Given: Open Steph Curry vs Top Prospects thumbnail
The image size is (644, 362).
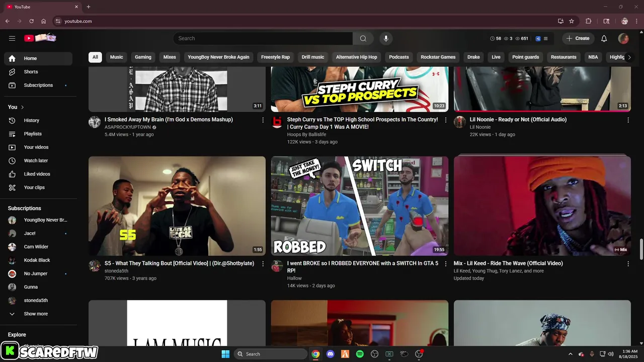Looking at the screenshot, I should [x=360, y=89].
